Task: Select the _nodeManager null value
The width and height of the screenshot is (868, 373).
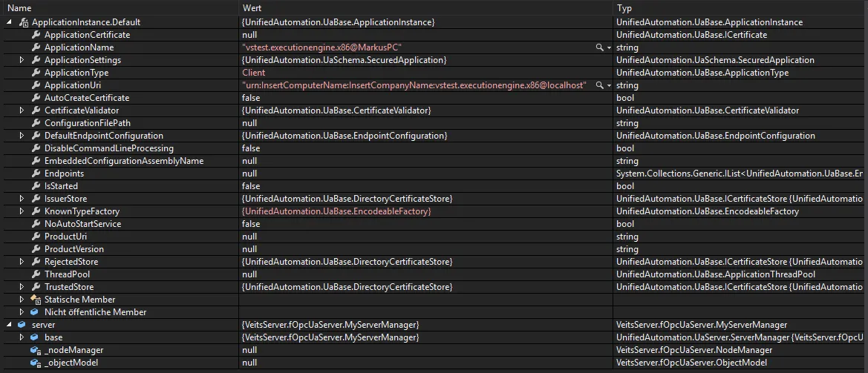Action: [249, 350]
